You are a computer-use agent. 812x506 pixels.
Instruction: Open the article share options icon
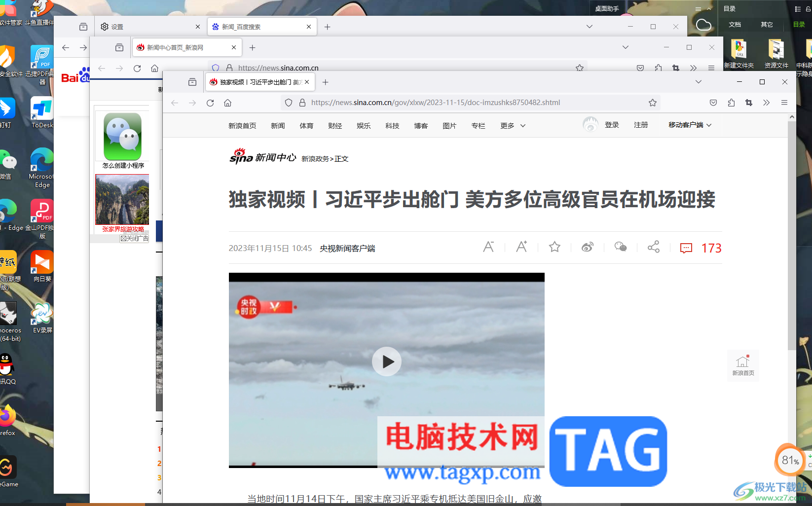pos(654,247)
